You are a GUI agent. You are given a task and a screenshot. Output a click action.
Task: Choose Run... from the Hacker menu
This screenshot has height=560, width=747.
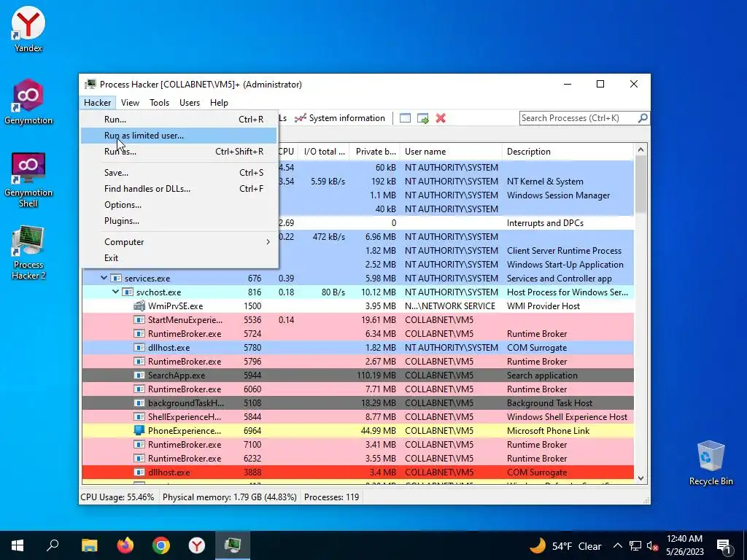click(x=179, y=120)
